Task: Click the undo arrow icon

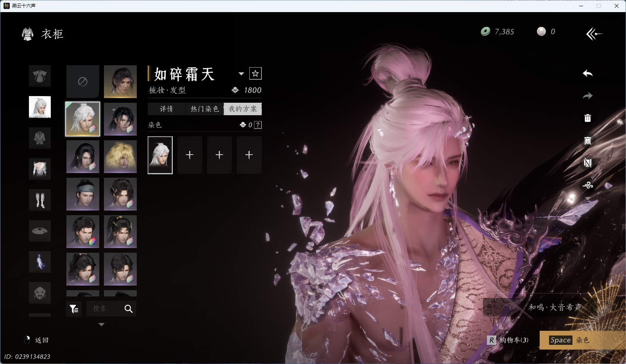Action: [587, 73]
